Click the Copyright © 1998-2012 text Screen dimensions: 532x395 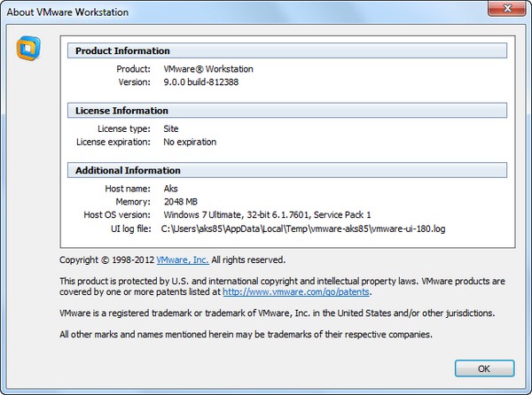click(107, 260)
